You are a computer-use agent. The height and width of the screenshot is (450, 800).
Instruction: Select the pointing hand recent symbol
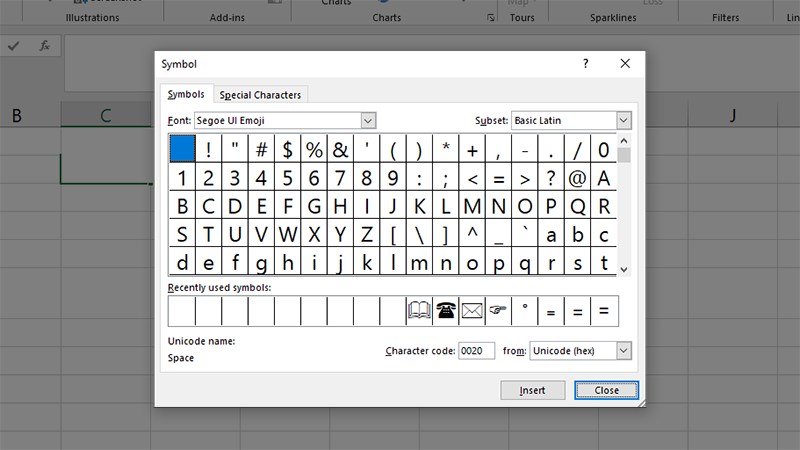498,311
